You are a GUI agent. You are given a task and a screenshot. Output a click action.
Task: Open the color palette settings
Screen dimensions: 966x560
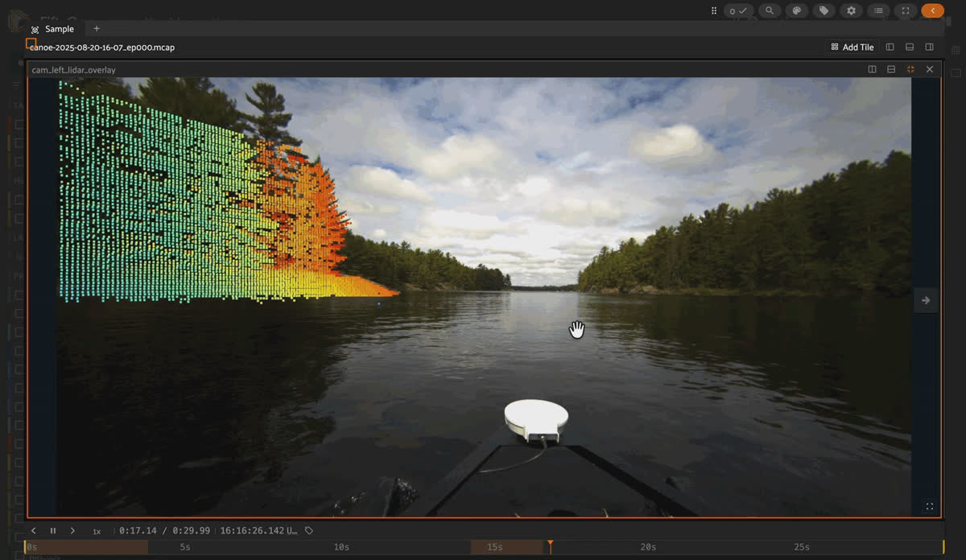click(x=796, y=10)
